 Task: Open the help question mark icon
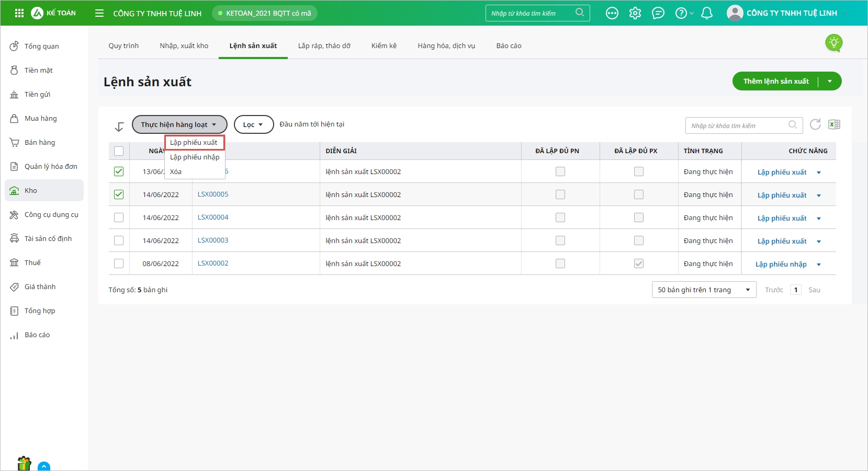coord(681,13)
